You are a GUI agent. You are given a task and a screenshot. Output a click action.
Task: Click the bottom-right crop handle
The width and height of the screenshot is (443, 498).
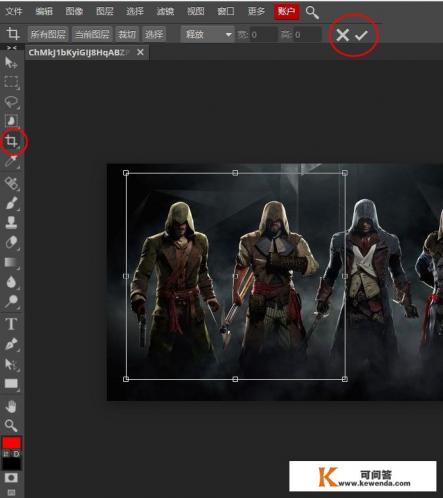pos(345,379)
